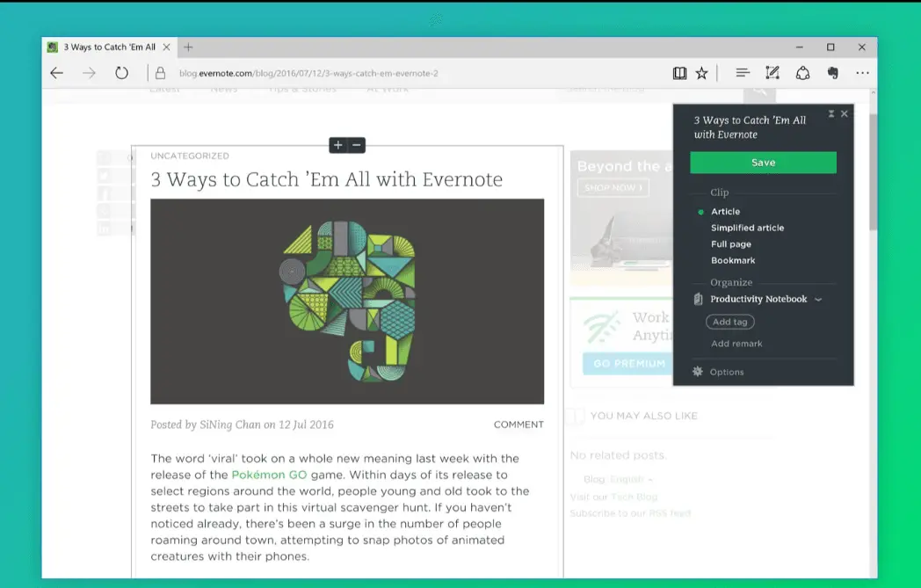Open a new browser tab
Viewport: 921px width, 588px height.
tap(188, 47)
